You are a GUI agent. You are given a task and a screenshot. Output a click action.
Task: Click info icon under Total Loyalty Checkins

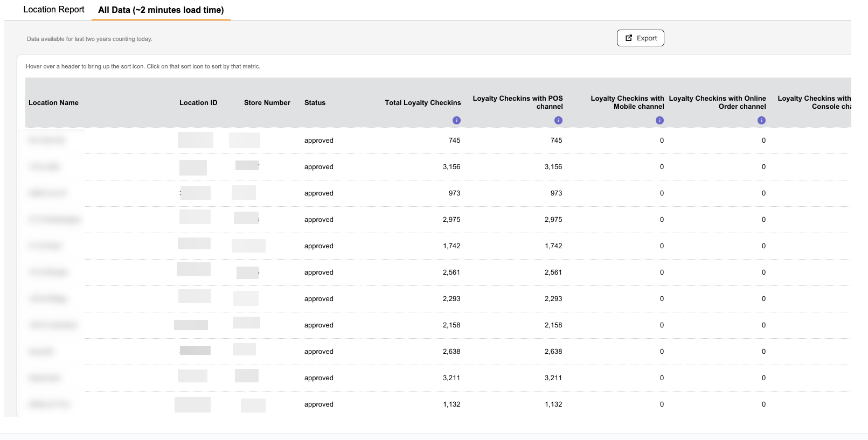[x=456, y=120]
